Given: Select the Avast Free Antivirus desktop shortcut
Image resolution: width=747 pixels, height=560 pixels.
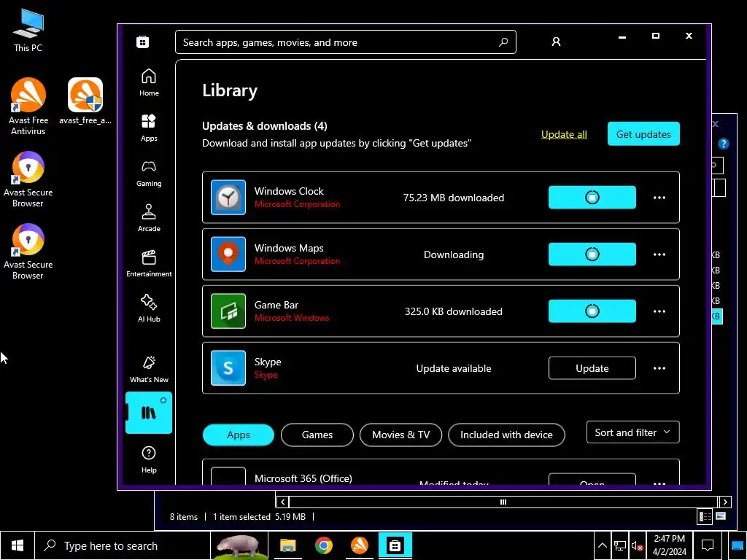Looking at the screenshot, I should tap(28, 106).
